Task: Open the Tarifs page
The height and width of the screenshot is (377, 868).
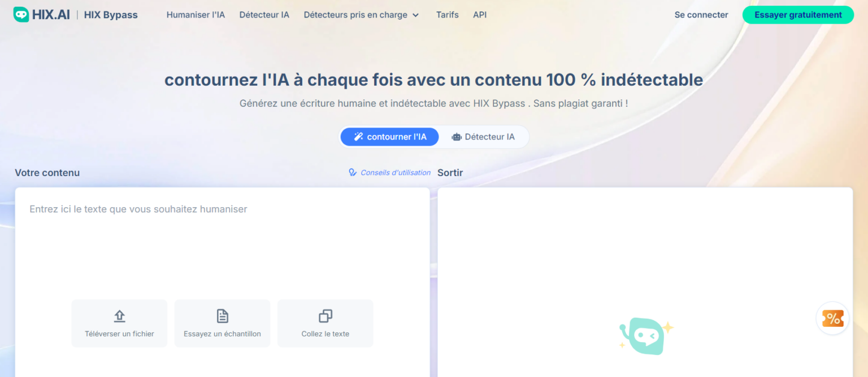Action: [447, 15]
